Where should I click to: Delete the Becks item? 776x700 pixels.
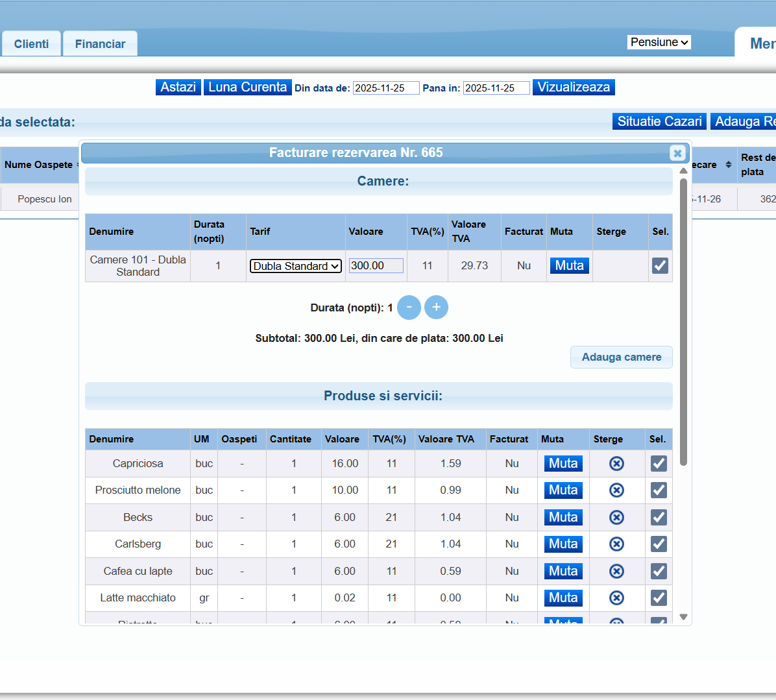pos(616,517)
